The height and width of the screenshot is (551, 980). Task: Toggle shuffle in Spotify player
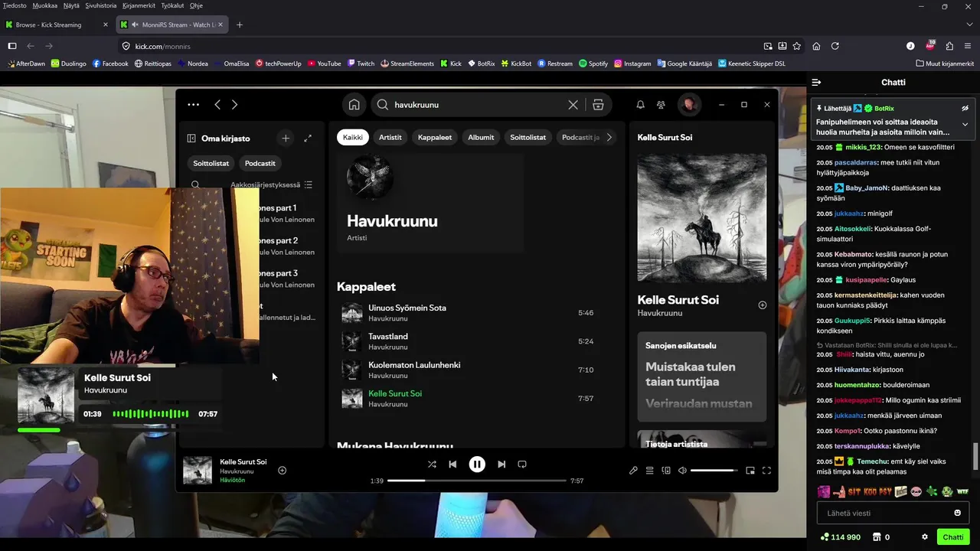pos(432,464)
